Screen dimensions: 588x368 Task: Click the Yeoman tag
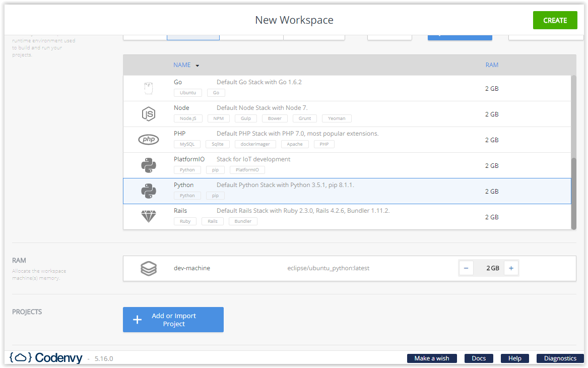point(337,118)
